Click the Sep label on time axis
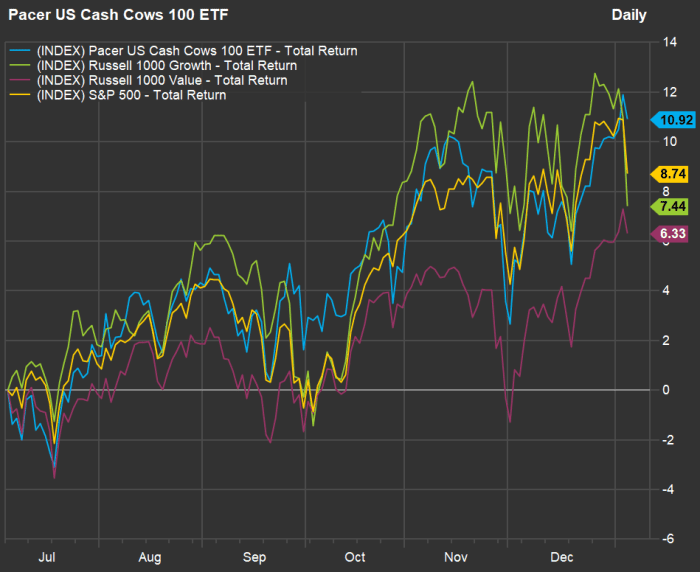 (254, 556)
